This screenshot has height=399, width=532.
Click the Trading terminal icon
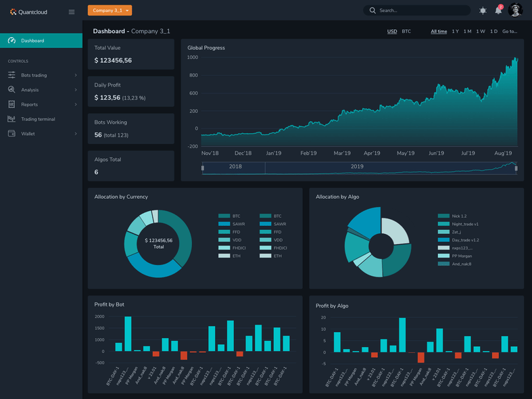11,119
